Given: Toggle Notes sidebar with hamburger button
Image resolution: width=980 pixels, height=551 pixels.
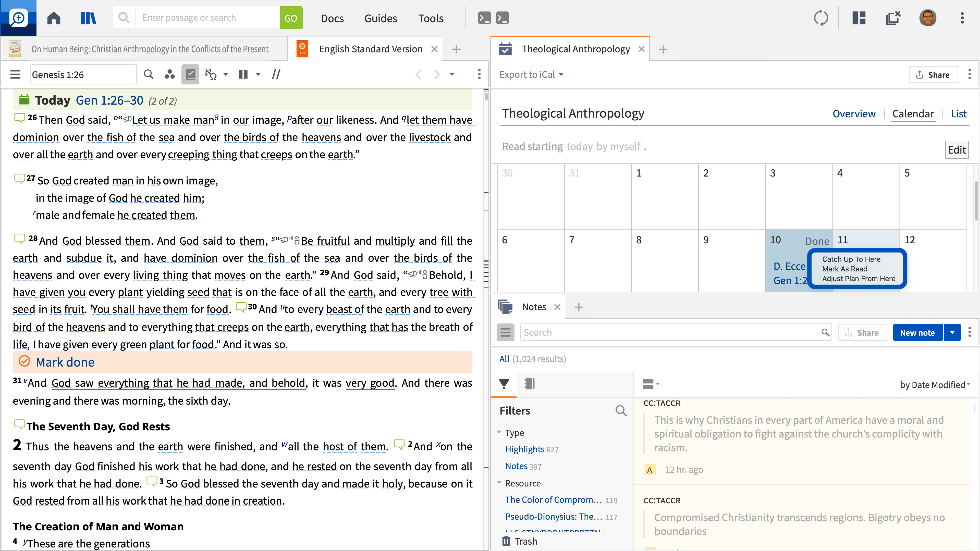Looking at the screenshot, I should [x=505, y=333].
